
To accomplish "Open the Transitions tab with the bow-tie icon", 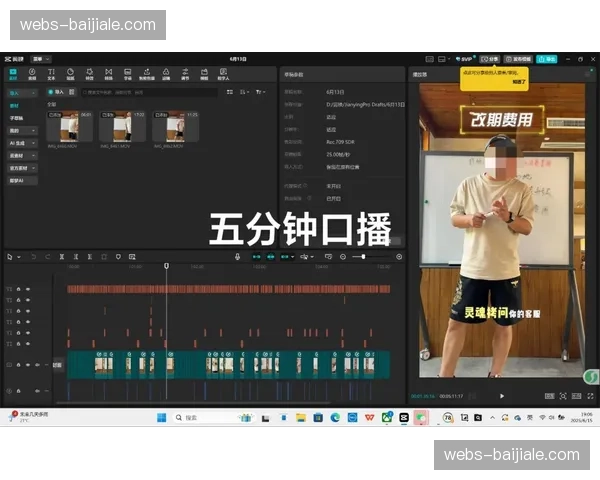I will pos(109,74).
